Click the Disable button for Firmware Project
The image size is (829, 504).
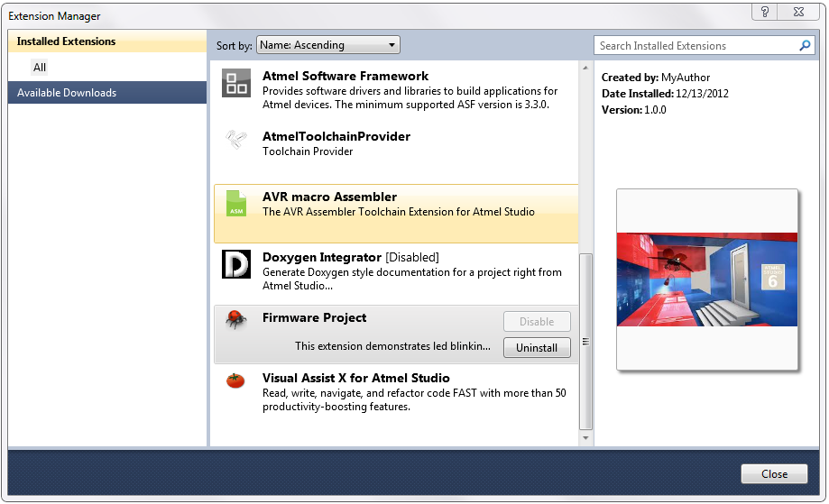click(x=537, y=322)
